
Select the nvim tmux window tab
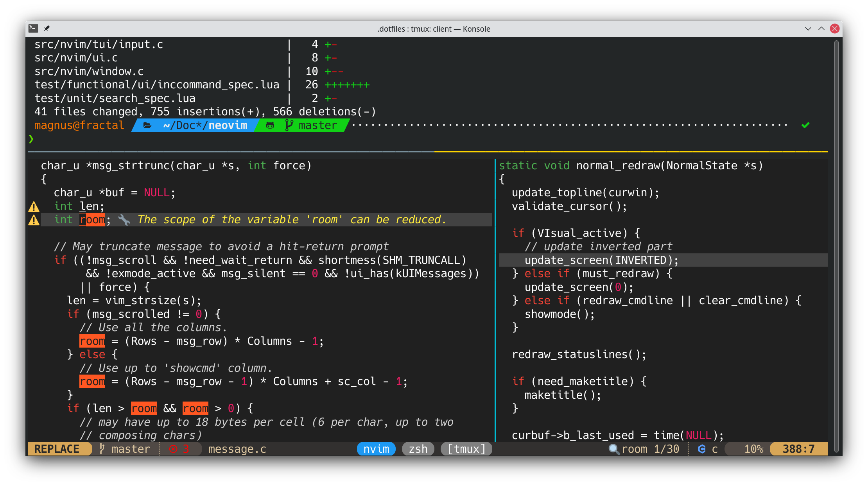pyautogui.click(x=376, y=449)
